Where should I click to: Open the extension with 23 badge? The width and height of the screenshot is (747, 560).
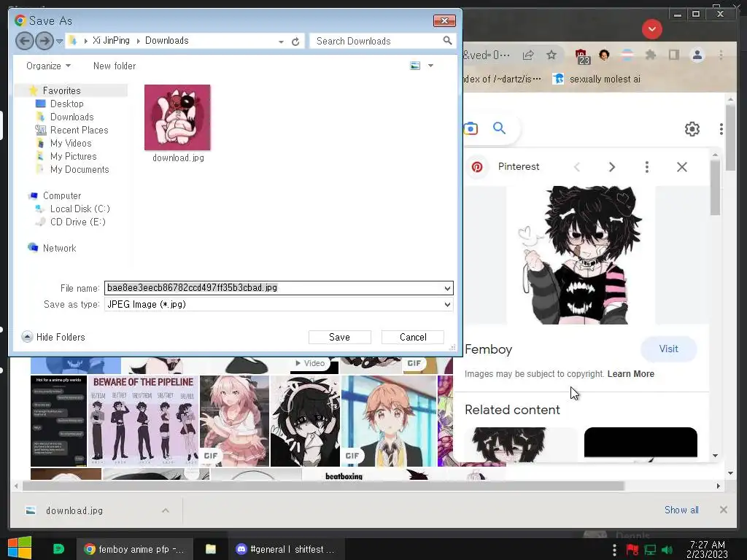pos(582,56)
